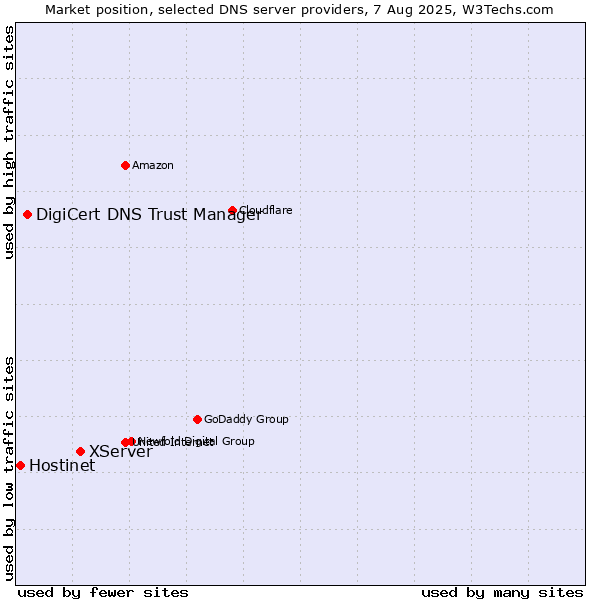This screenshot has height=600, width=600.
Task: Click the 'used by fewer sites' axis label
Action: click(x=103, y=593)
